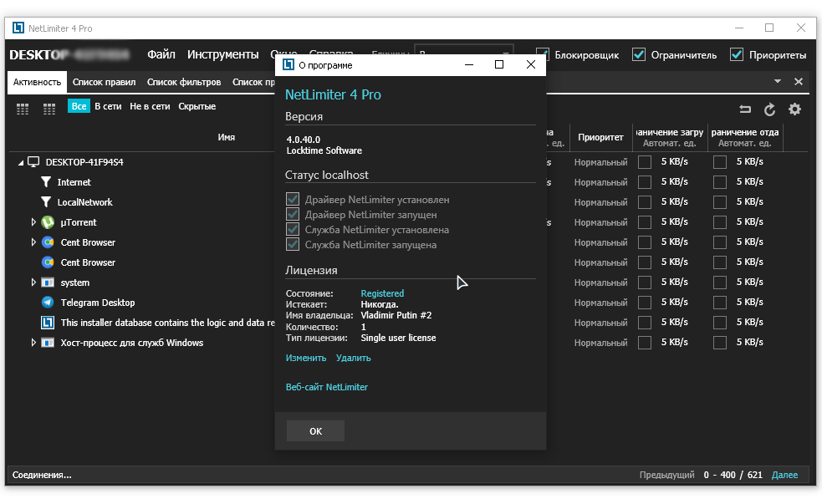
Task: Click the 'Locktime Software' text
Action: point(324,151)
